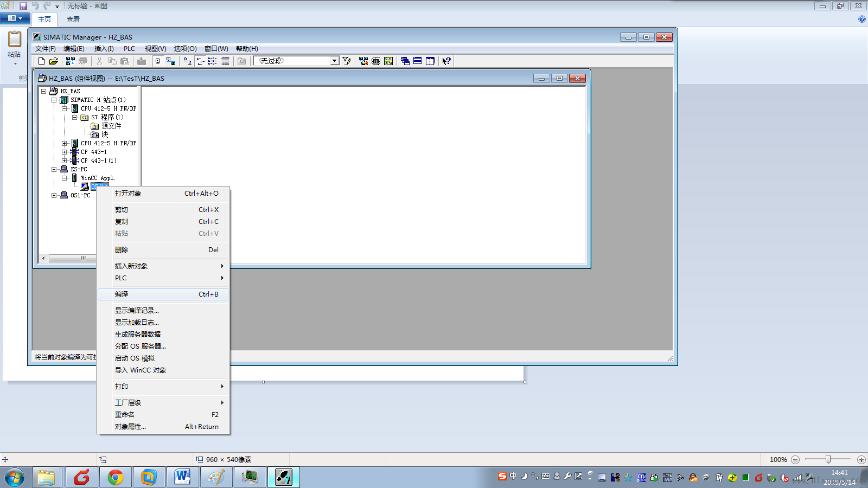Choose 对象属性... in context menu
The width and height of the screenshot is (868, 488).
point(163,427)
